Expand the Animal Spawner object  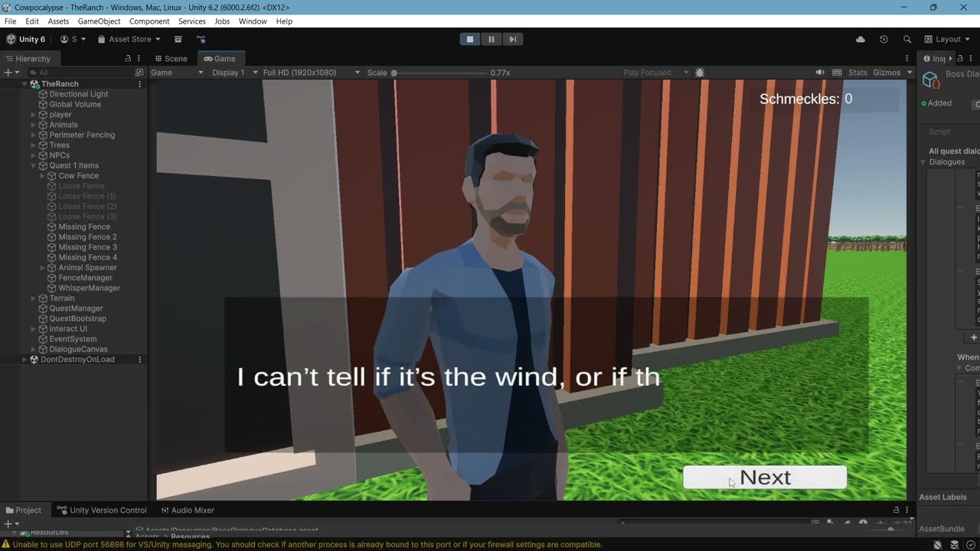click(43, 268)
